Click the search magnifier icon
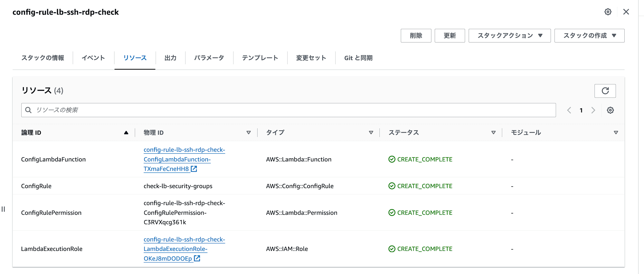 click(28, 110)
